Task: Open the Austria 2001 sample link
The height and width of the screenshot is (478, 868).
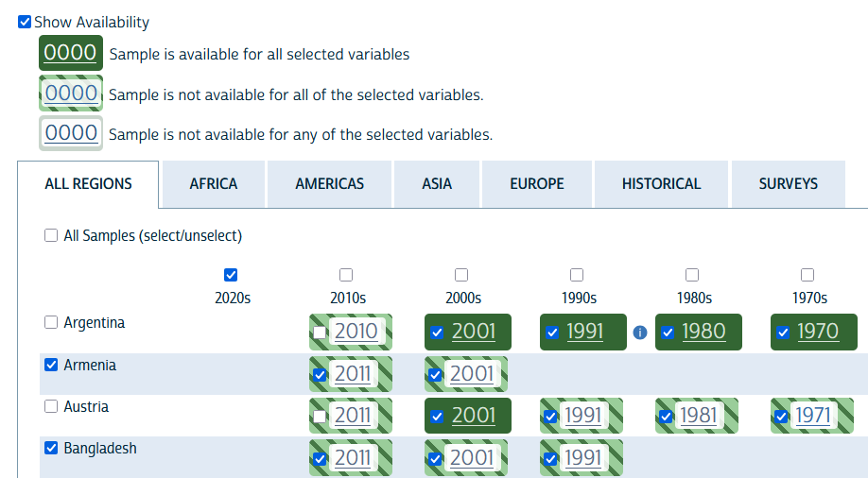Action: pyautogui.click(x=474, y=416)
